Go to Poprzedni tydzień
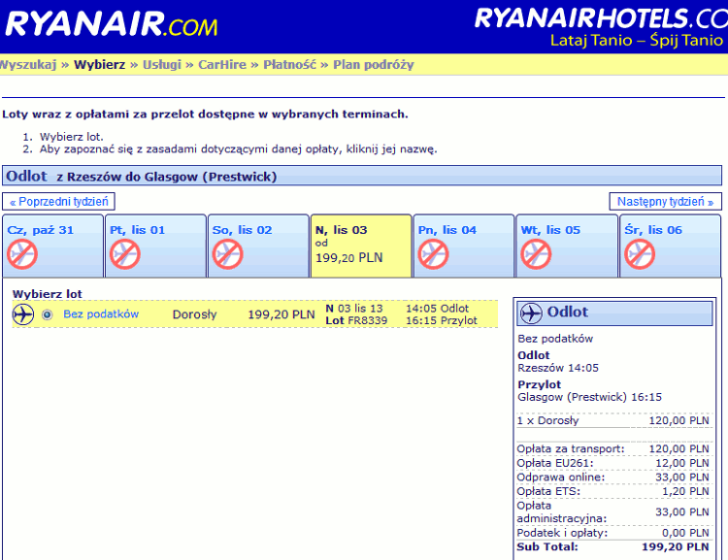This screenshot has height=560, width=728. point(58,202)
